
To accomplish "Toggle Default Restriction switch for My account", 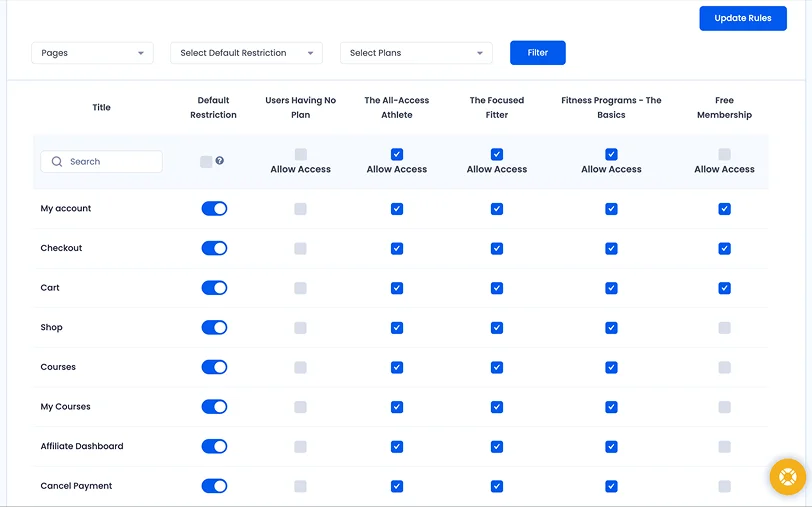I will pos(214,209).
